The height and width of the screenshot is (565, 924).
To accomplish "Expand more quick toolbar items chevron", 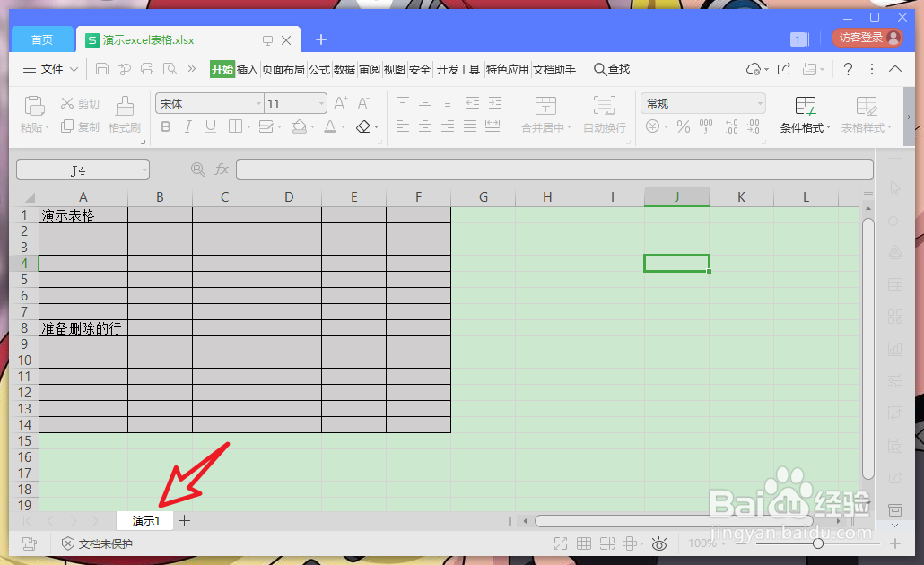I will tap(191, 69).
